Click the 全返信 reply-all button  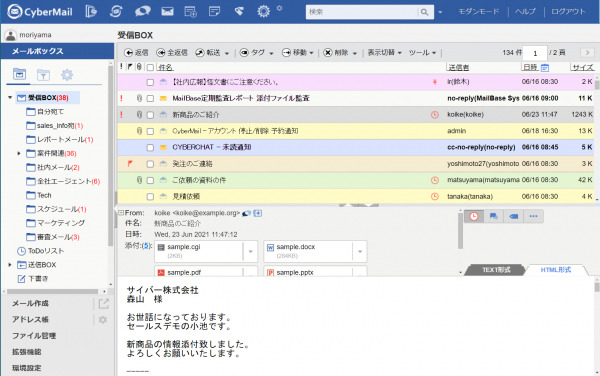pyautogui.click(x=172, y=53)
